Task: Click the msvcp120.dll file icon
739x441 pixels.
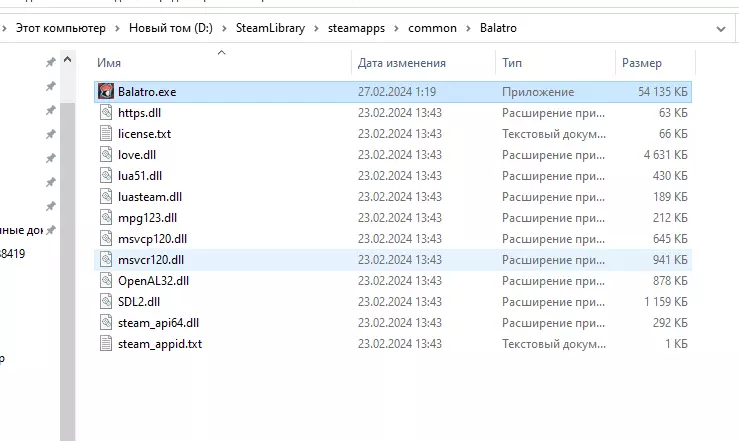Action: (x=106, y=238)
